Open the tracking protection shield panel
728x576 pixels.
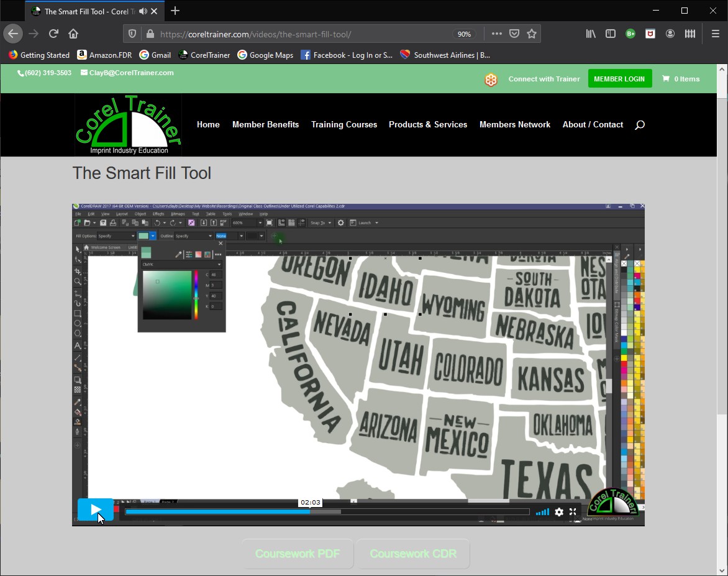point(132,34)
